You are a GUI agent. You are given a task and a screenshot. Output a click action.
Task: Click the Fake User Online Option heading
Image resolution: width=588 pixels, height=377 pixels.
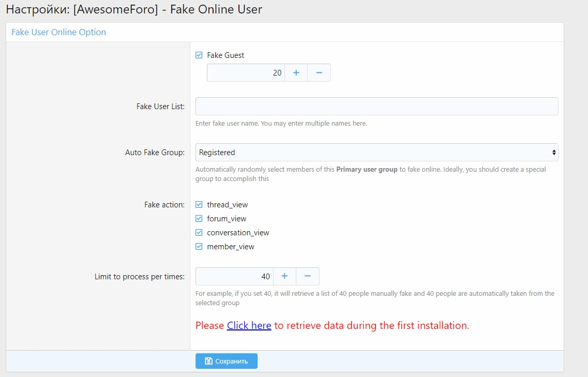click(58, 32)
